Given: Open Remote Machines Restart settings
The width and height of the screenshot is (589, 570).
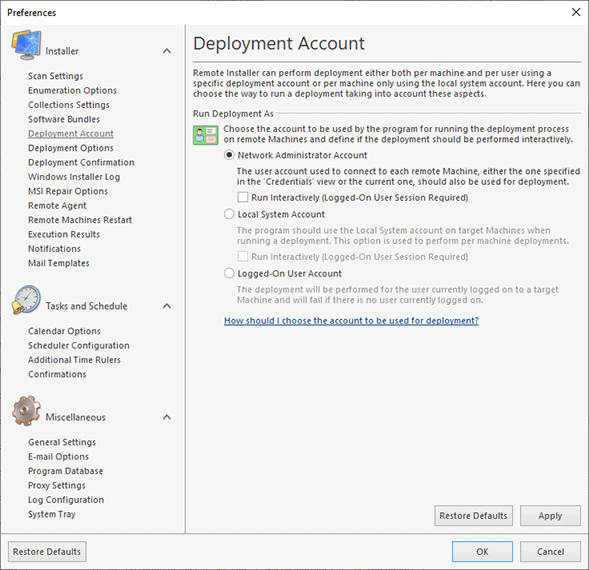Looking at the screenshot, I should (x=80, y=220).
